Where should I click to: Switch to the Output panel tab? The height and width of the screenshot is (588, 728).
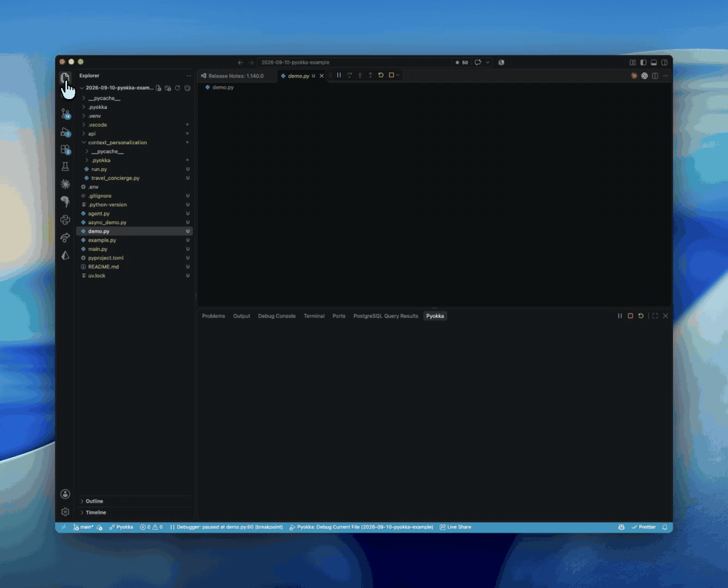pyautogui.click(x=242, y=316)
